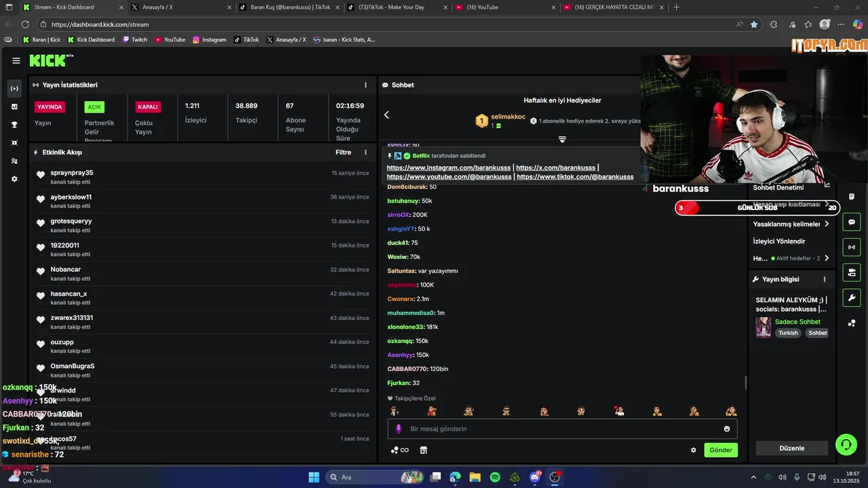This screenshot has width=868, height=488.
Task: Select the grotesqueryy follow event
Action: click(x=202, y=225)
